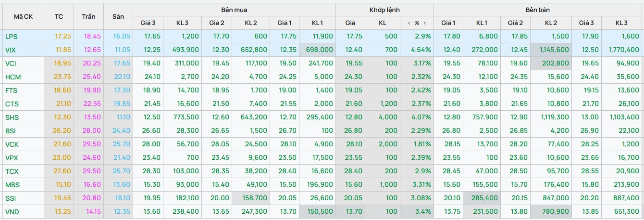
Task: Select the SSI ticker symbol
Action: click(10, 198)
